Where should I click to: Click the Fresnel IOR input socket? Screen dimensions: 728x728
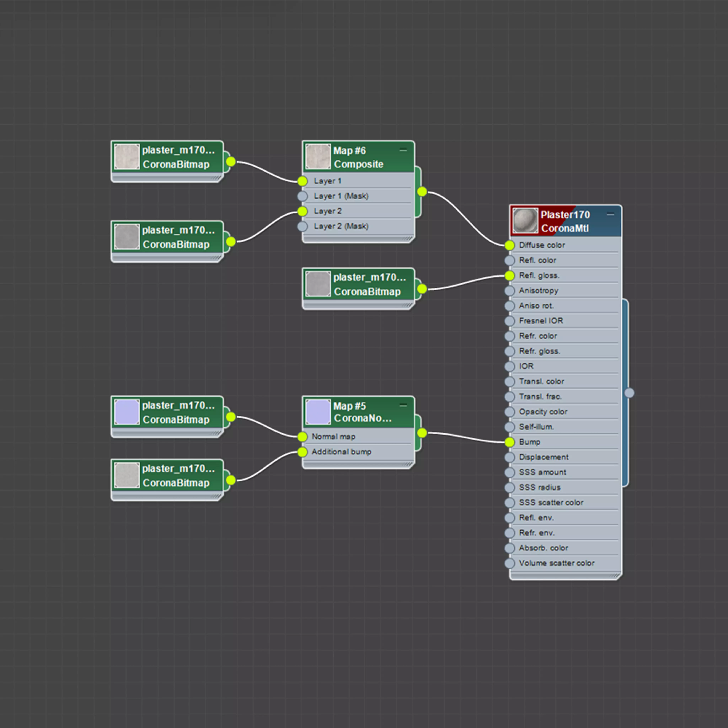click(x=509, y=321)
